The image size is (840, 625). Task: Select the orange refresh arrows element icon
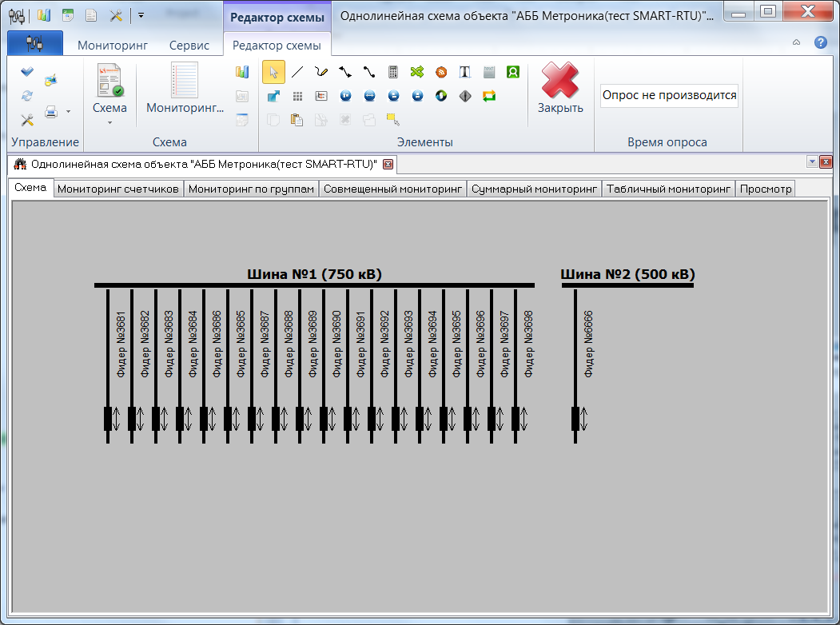pos(489,96)
